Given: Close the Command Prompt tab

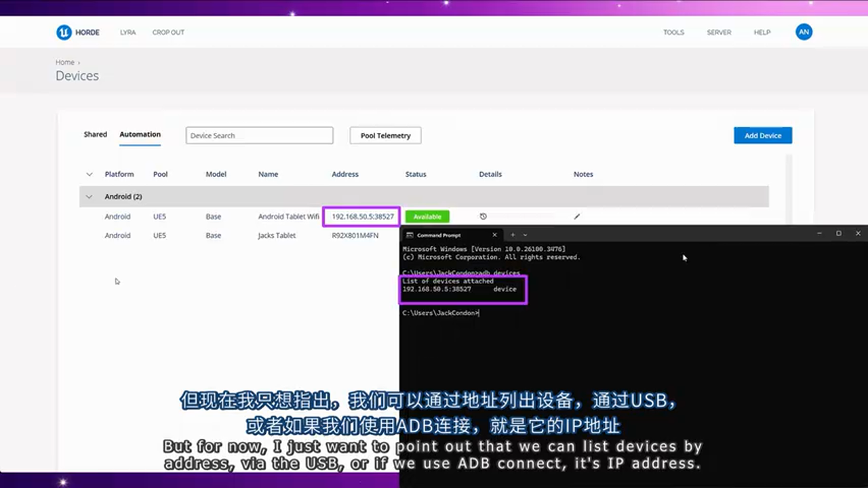Looking at the screenshot, I should pos(494,234).
